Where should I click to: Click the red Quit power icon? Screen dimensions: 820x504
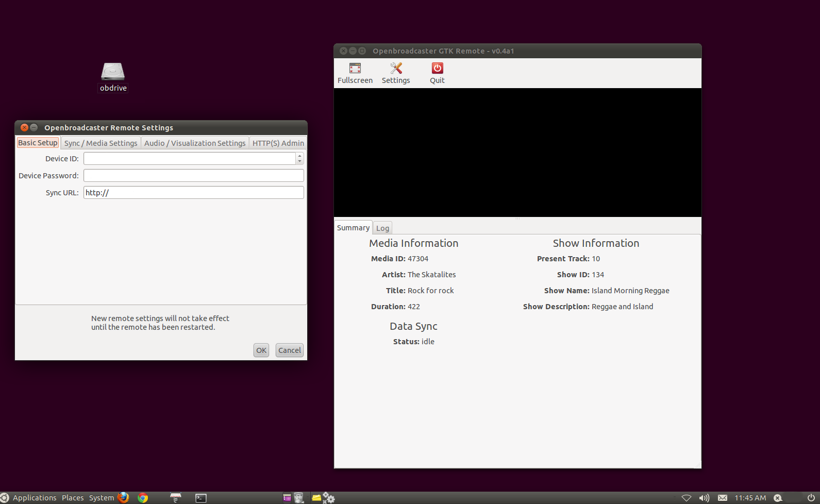click(437, 68)
